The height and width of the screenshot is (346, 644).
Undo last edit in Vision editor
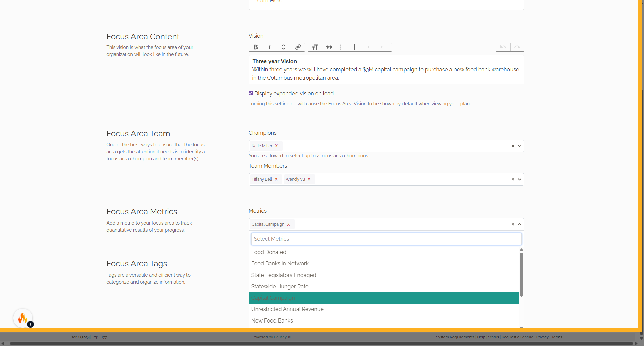tap(503, 47)
